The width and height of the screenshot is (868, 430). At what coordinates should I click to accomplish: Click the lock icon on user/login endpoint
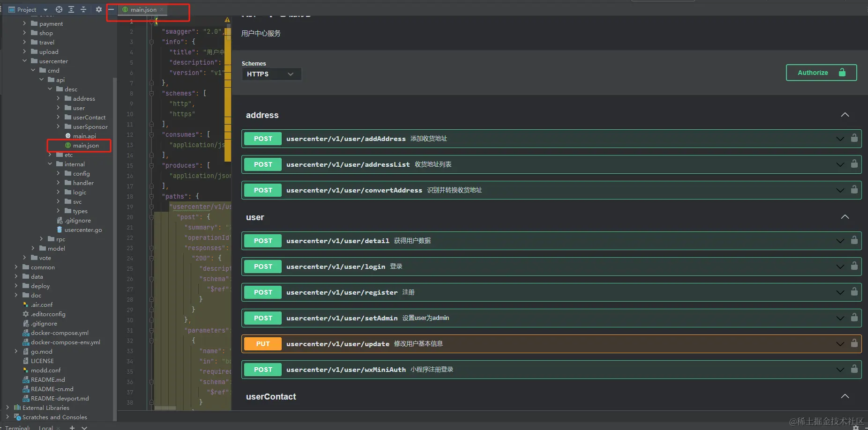pos(854,266)
